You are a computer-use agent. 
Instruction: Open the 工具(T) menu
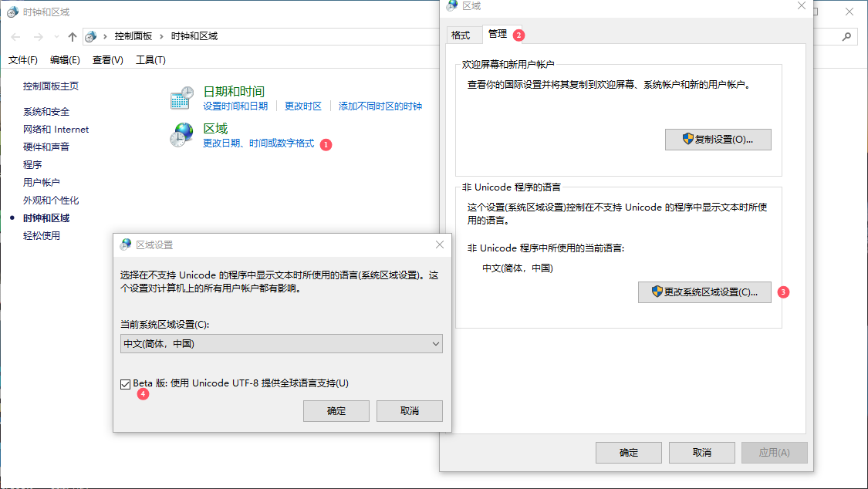[x=150, y=60]
